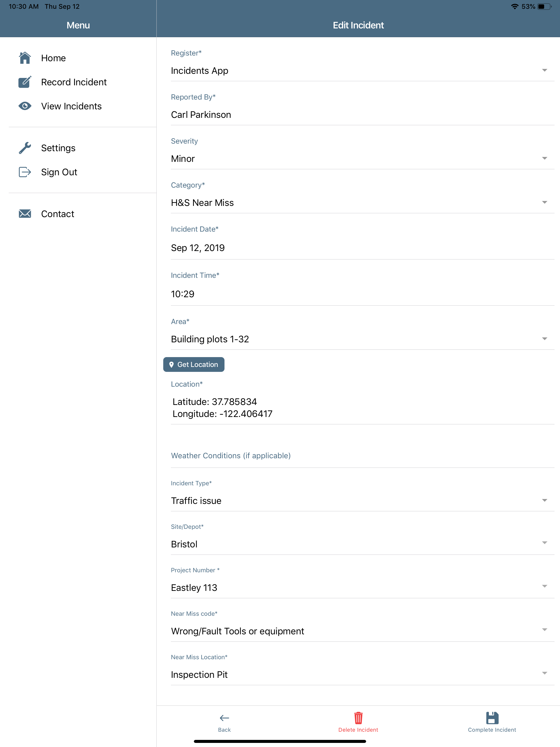The image size is (560, 747).
Task: Expand the Area dropdown Building plots 1-32
Action: pos(362,339)
